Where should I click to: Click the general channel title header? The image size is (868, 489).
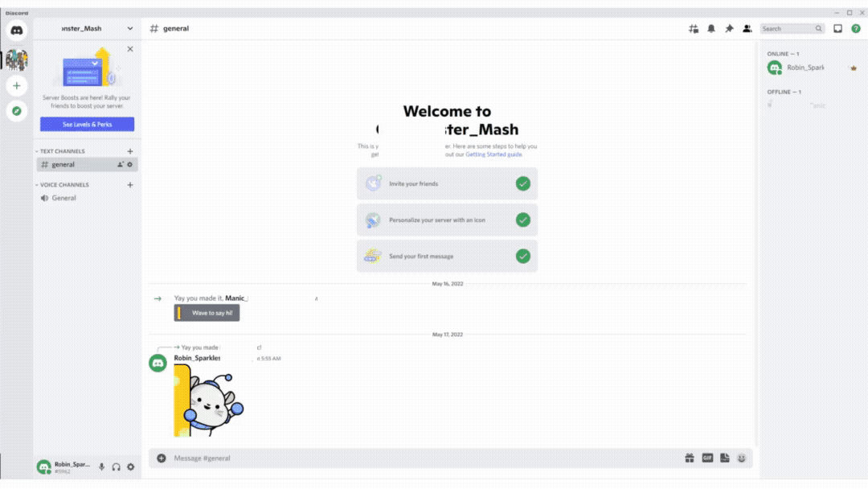coord(175,29)
